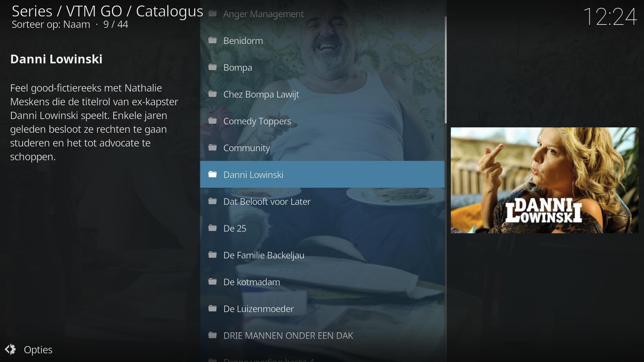The height and width of the screenshot is (362, 644).
Task: Click the Opties gear icon
Action: [10, 349]
